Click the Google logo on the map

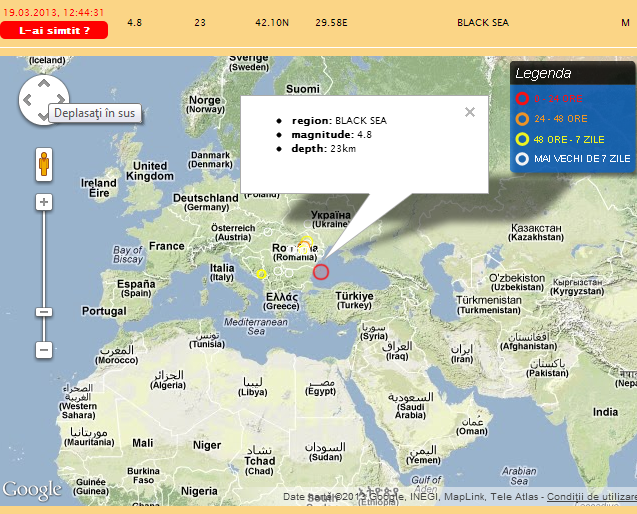click(x=31, y=490)
